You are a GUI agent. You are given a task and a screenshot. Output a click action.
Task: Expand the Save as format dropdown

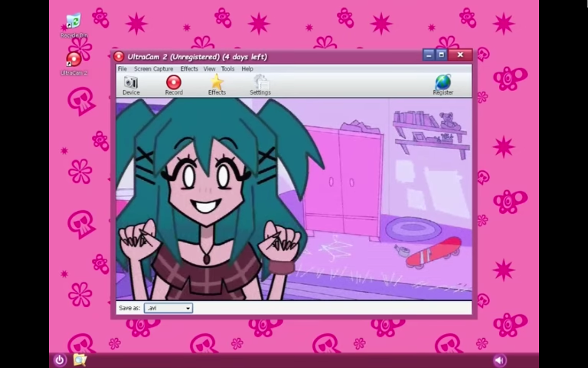point(188,308)
